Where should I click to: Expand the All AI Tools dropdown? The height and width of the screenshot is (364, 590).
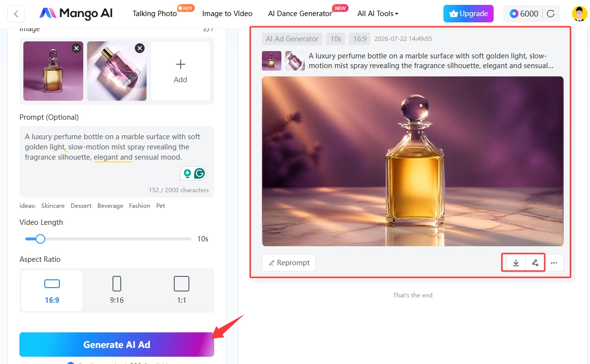[378, 14]
